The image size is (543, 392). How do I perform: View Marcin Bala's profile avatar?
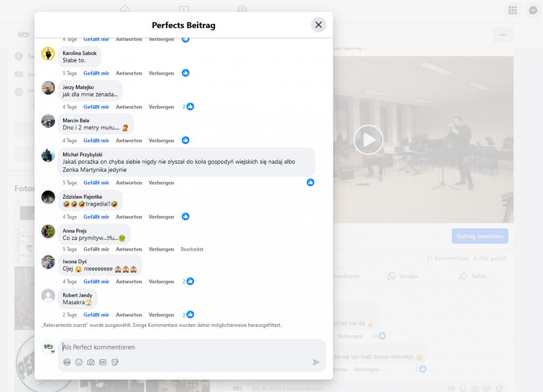48,121
